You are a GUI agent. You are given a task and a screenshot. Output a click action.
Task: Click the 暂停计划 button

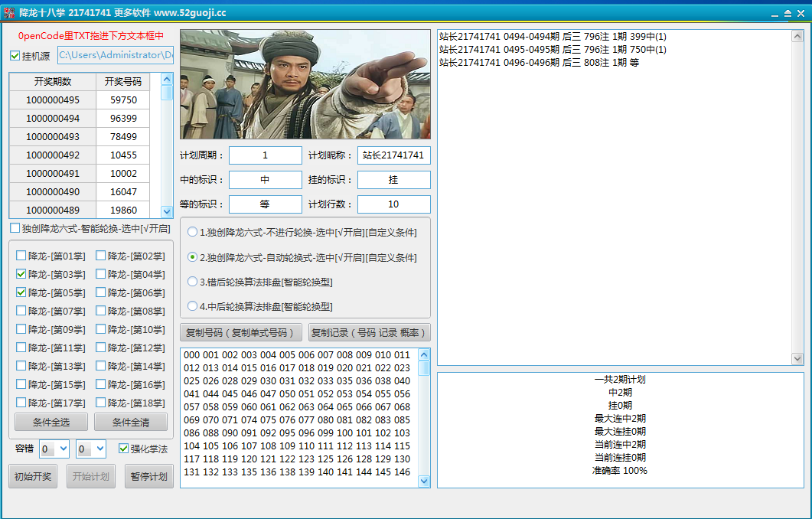point(148,477)
